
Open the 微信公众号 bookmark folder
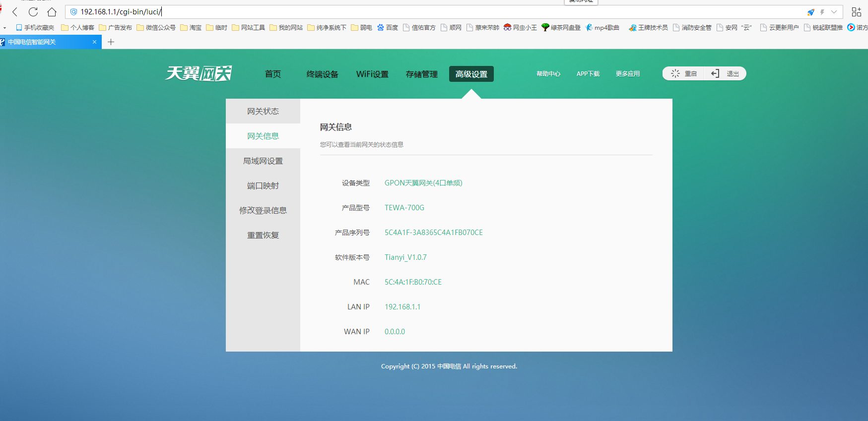coord(156,28)
